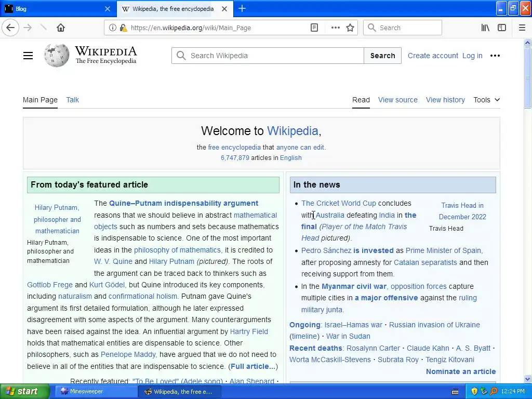Select the Main Page tab
Image resolution: width=532 pixels, height=399 pixels.
tap(40, 100)
